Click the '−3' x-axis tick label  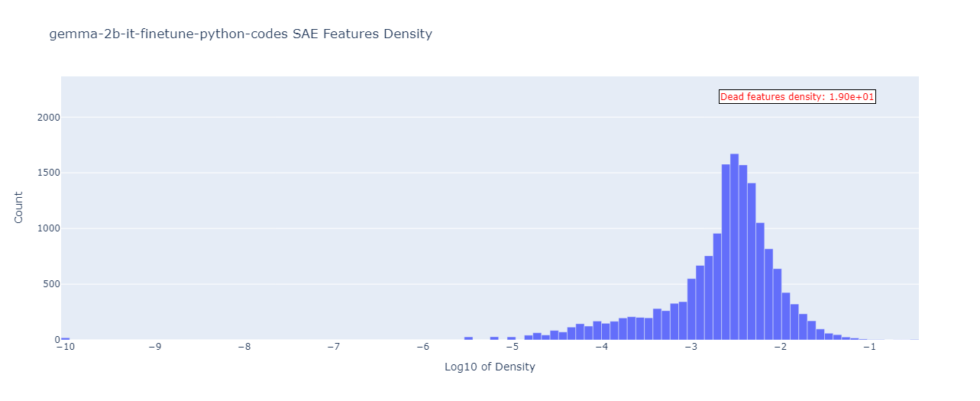tap(691, 348)
